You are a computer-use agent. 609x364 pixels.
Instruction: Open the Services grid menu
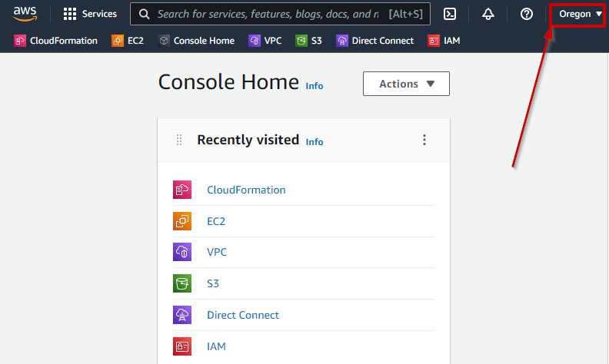90,14
